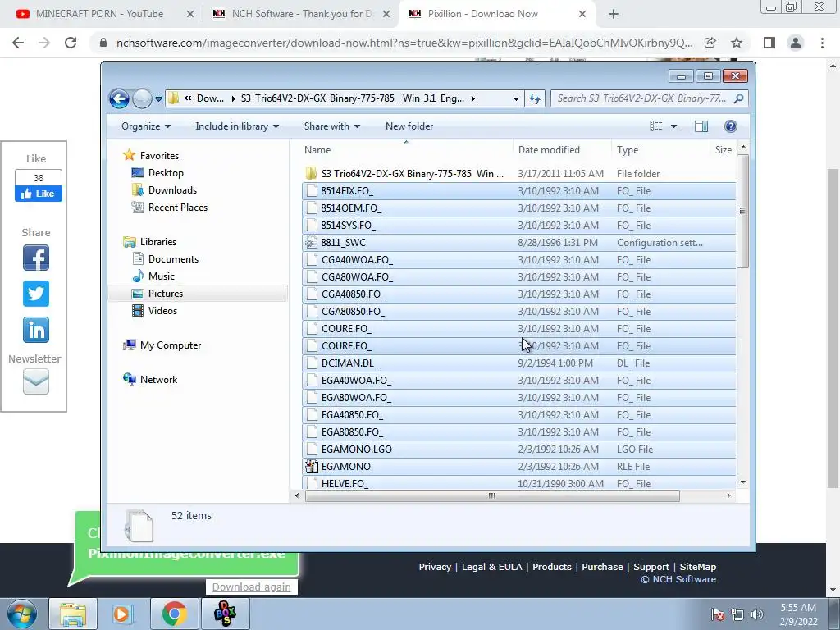Open the Purchase footer link
The height and width of the screenshot is (630, 840).
pos(602,567)
